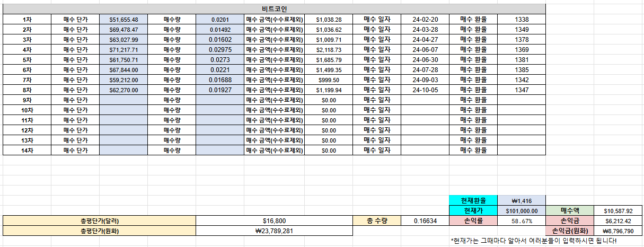
Task: Click the 총 수량 label cell
Action: (377, 221)
